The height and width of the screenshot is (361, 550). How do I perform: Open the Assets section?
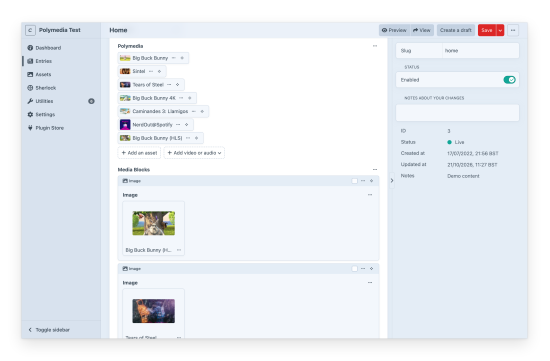click(39, 74)
